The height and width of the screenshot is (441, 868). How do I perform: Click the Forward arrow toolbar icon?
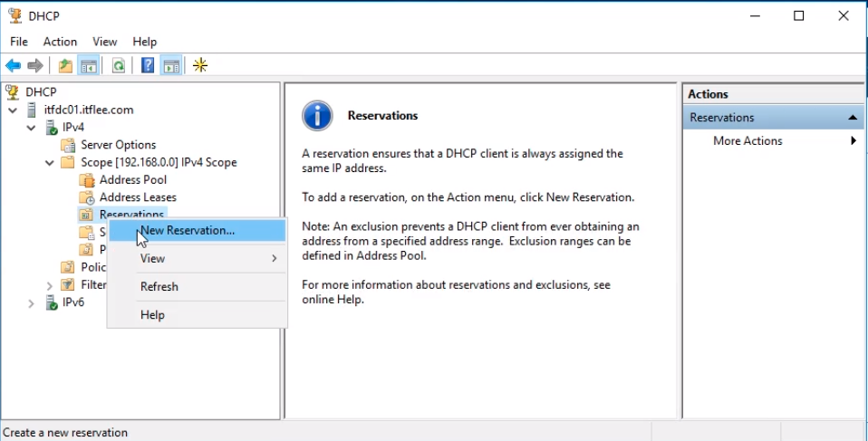point(35,65)
